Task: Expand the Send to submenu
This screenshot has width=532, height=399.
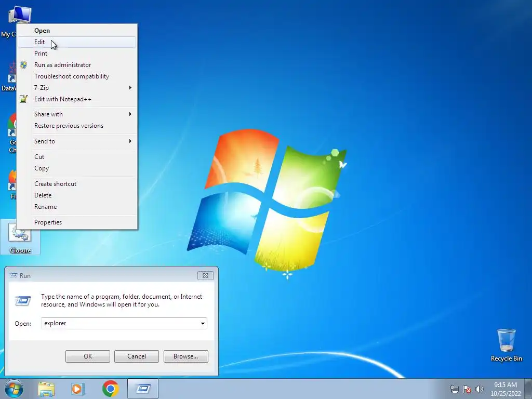Action: point(77,141)
